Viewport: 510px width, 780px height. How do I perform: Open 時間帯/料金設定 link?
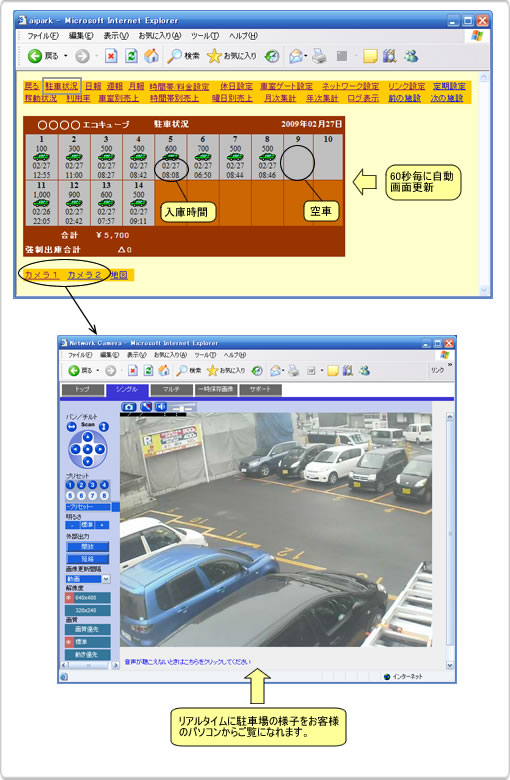[x=180, y=88]
